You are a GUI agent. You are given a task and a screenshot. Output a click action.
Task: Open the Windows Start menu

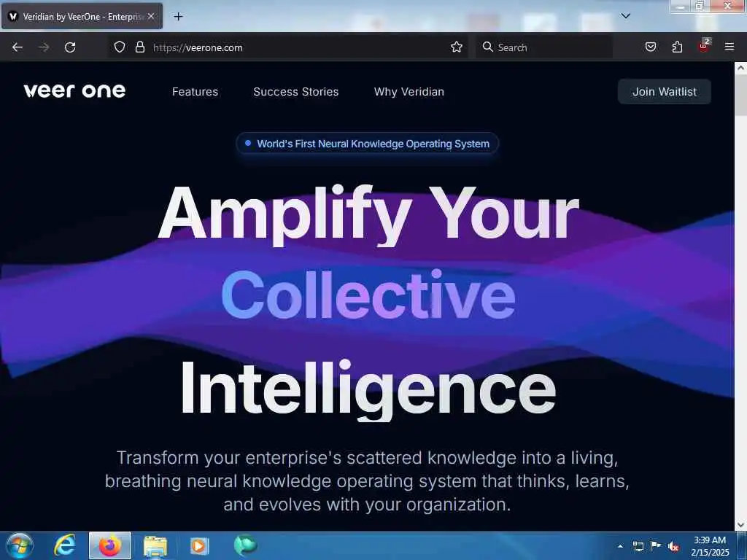tap(20, 545)
